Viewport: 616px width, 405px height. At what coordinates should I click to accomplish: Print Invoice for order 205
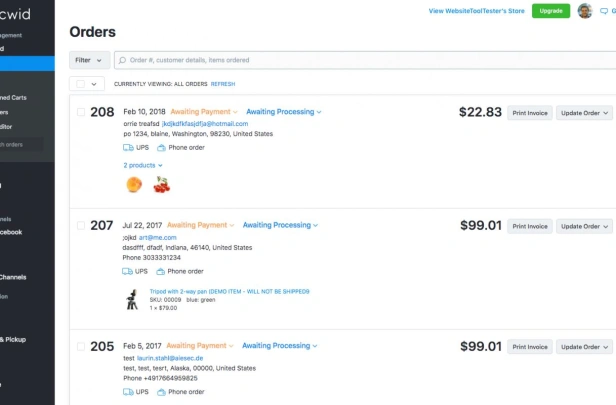(530, 347)
